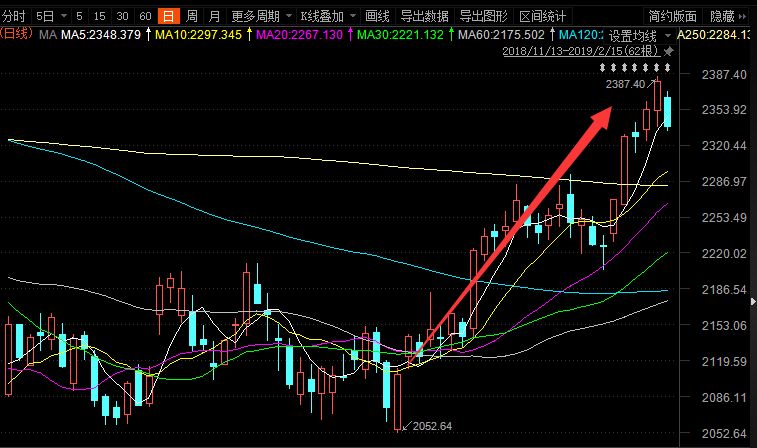Image resolution: width=757 pixels, height=448 pixels.
Task: Click the 2018/11/13-2019/2/15(62根) date range link
Action: [x=581, y=51]
